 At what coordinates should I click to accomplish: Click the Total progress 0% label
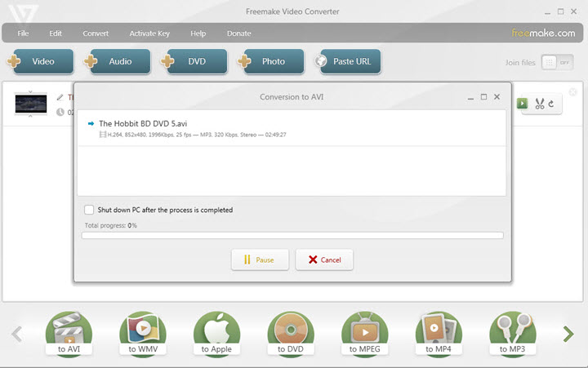coord(110,225)
